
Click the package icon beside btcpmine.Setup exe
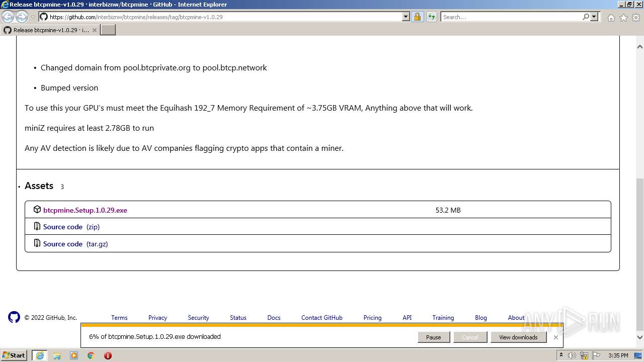37,210
